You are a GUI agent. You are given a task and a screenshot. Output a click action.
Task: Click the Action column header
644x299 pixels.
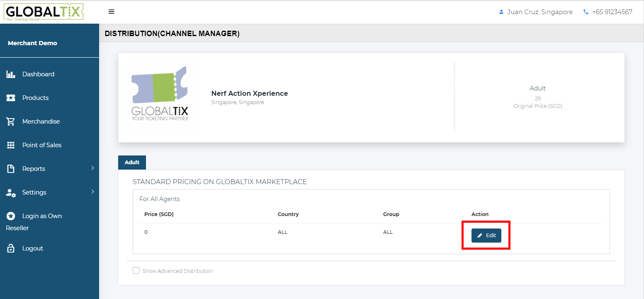tap(480, 214)
